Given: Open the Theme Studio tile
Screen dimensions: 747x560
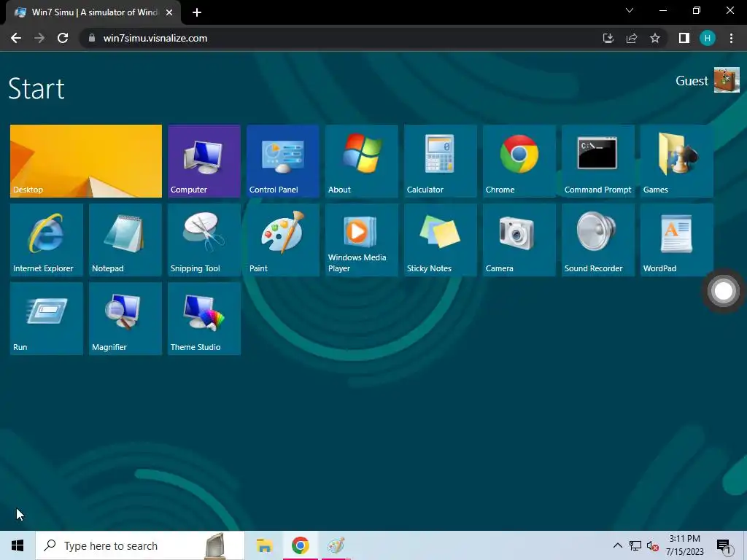Looking at the screenshot, I should coord(204,319).
